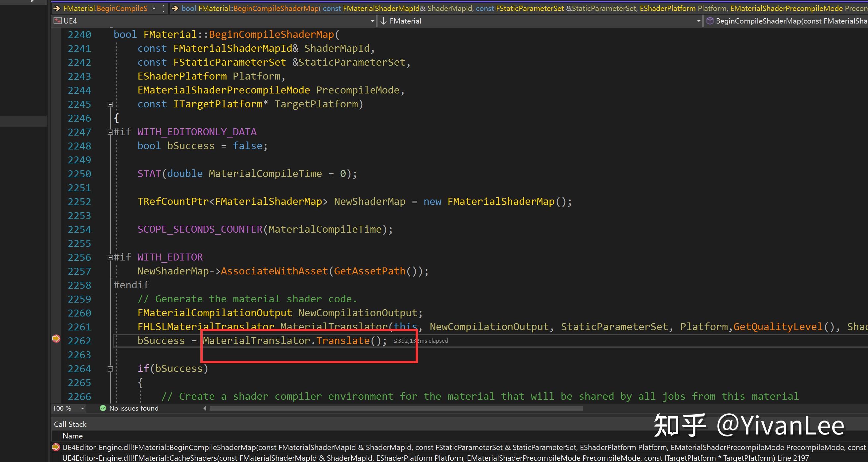Select the FMaterial::BeginCompileShaderMap call stack frame
The image size is (868, 462).
tap(460, 447)
